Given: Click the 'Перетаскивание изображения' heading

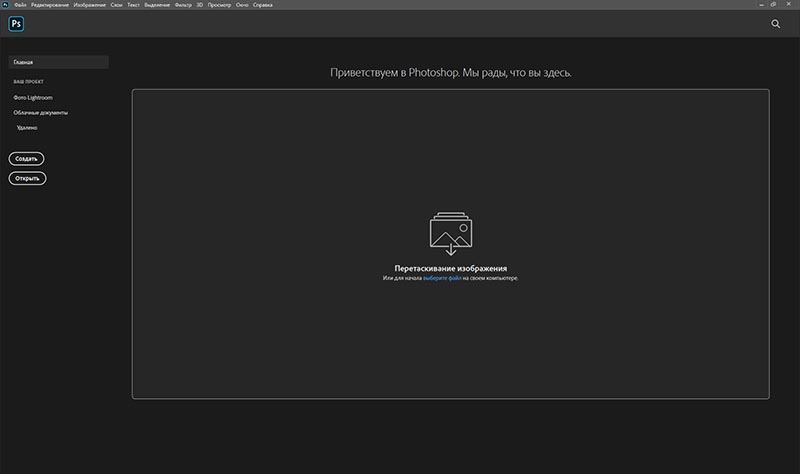Looking at the screenshot, I should point(451,268).
